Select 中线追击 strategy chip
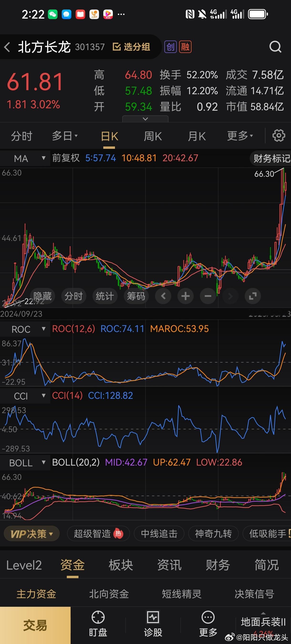291x644 pixels. (x=159, y=534)
